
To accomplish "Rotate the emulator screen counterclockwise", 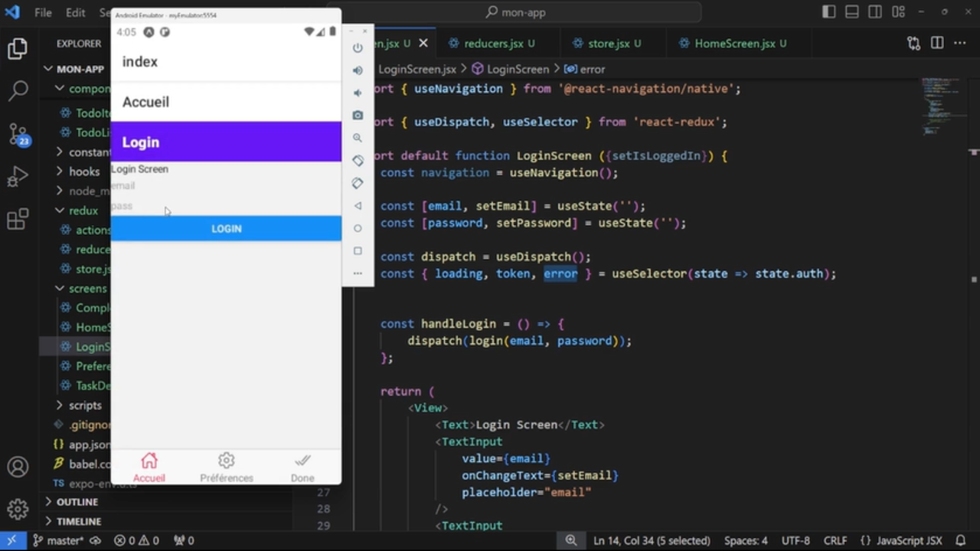I will point(357,161).
